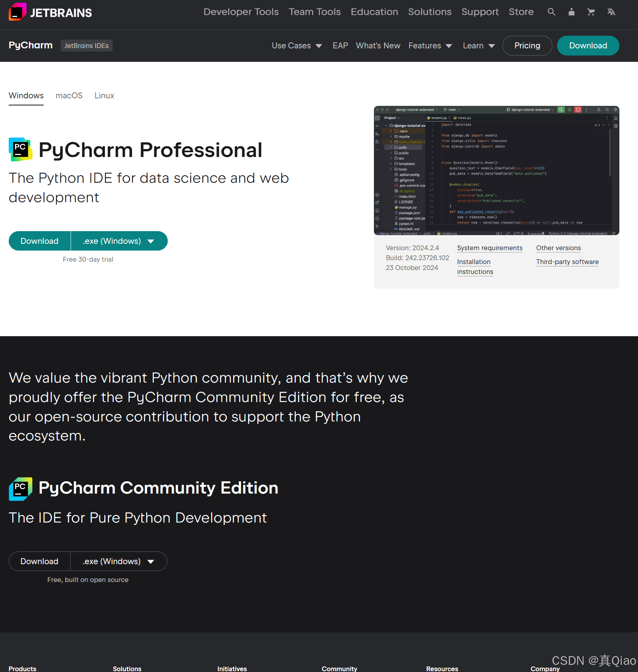Click the Products footer heading
The height and width of the screenshot is (672, 638).
pos(22,668)
